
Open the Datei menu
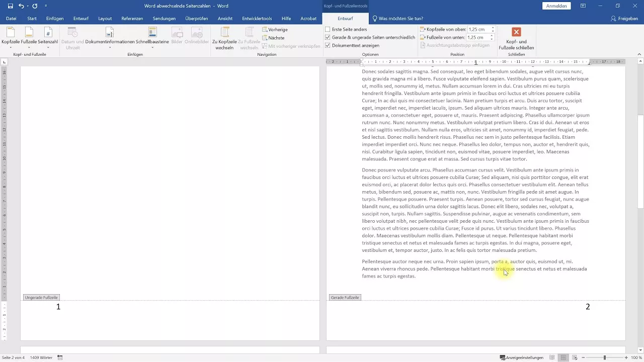coord(11,19)
